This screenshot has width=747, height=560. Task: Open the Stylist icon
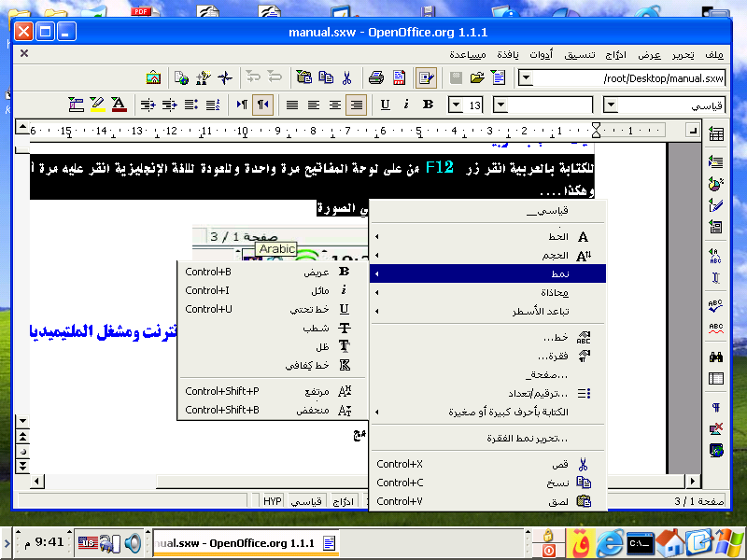coord(204,77)
